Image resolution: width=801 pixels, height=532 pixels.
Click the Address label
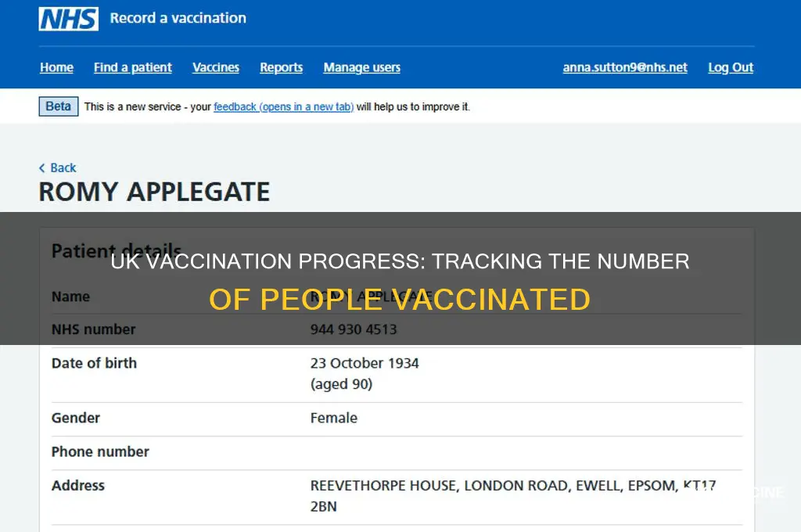(x=77, y=486)
